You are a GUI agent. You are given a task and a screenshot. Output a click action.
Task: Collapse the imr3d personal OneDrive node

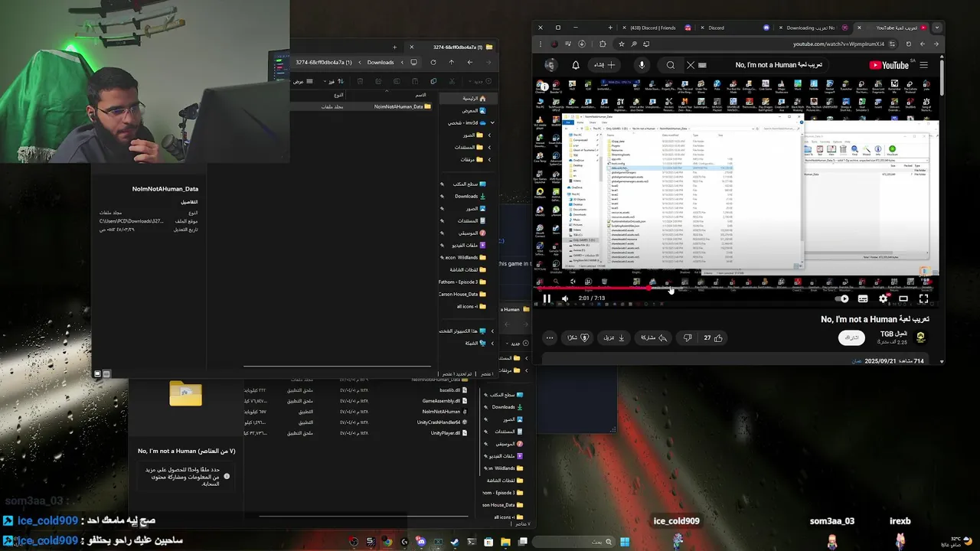tap(492, 122)
